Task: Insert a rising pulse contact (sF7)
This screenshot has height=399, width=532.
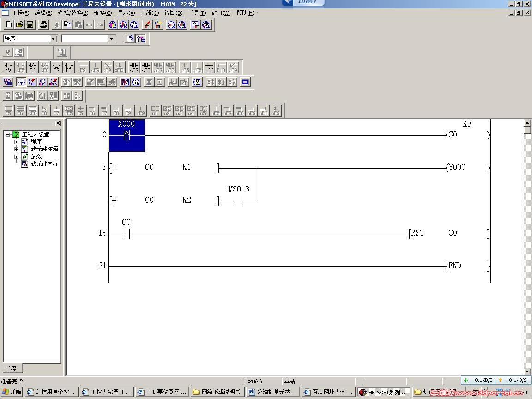Action: point(134,67)
